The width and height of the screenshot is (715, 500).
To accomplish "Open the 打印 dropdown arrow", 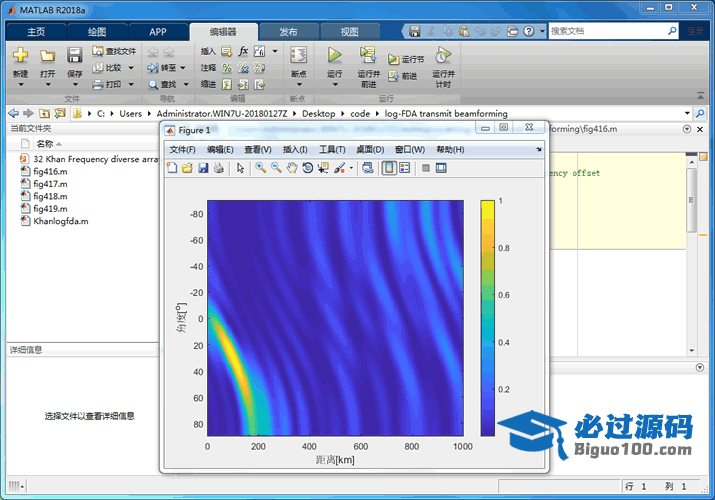I will tap(131, 84).
